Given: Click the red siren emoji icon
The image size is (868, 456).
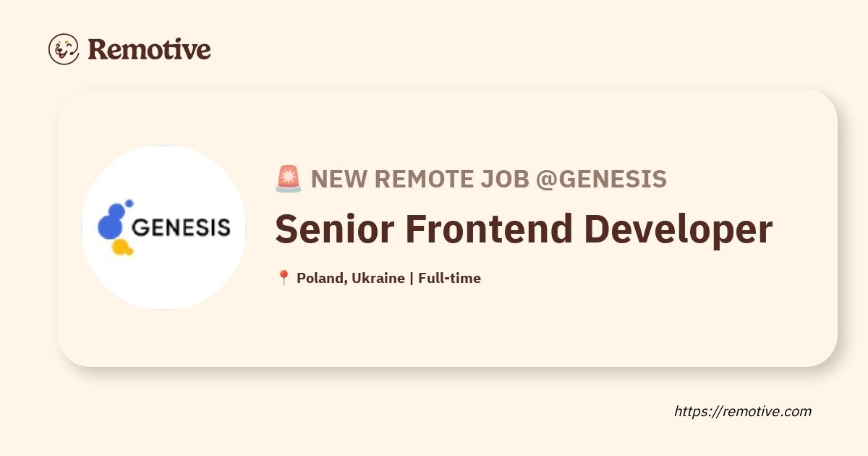Looking at the screenshot, I should (x=289, y=179).
